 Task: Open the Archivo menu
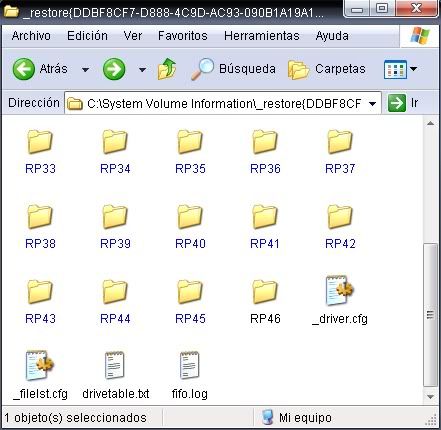pyautogui.click(x=31, y=36)
